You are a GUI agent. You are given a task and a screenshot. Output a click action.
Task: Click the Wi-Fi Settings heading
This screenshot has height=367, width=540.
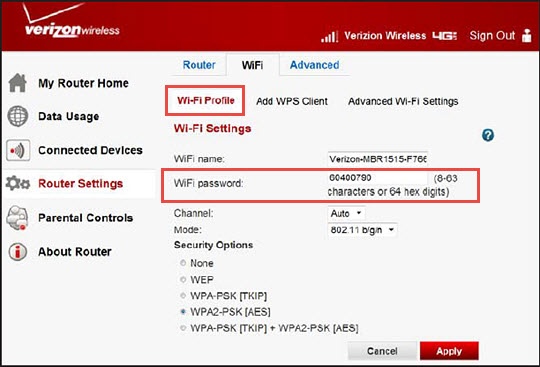click(x=212, y=128)
